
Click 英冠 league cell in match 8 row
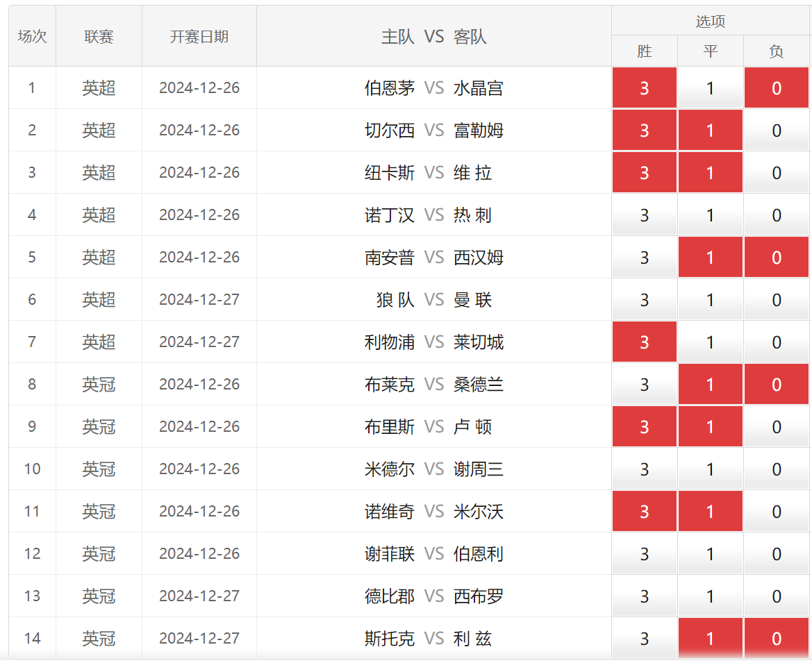point(99,384)
